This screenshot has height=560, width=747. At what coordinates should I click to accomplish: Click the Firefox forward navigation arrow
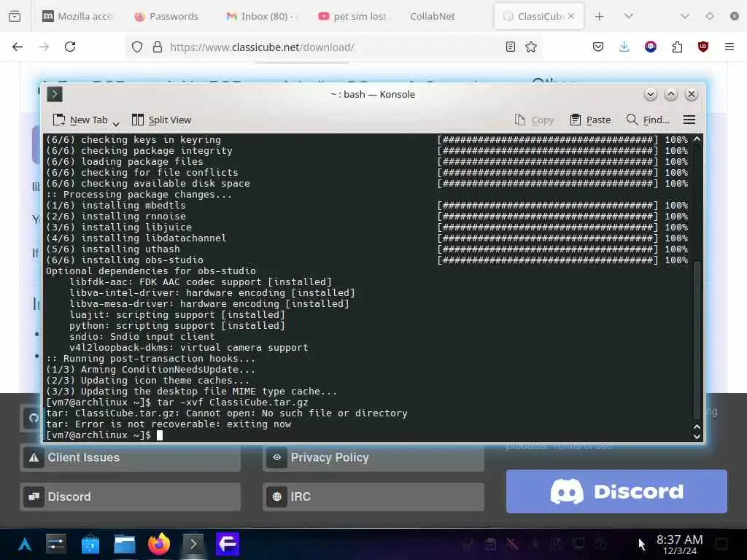tap(44, 47)
